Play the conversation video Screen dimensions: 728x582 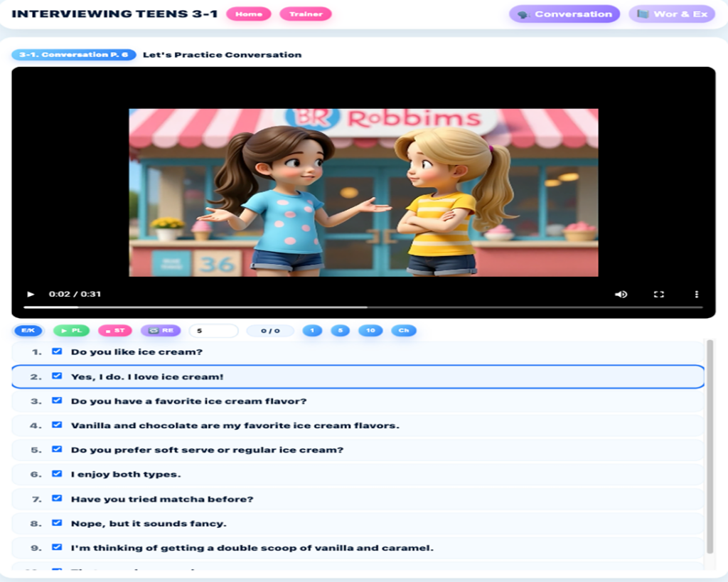(31, 294)
